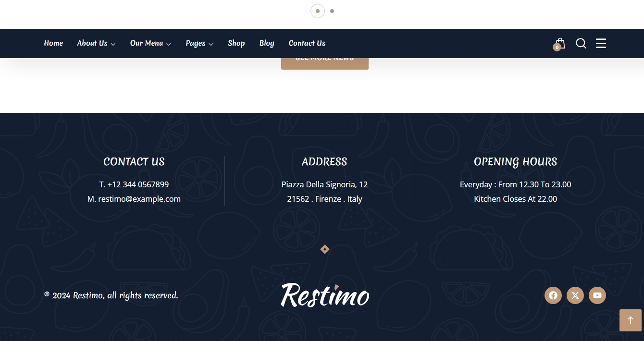Go to the Home page

pyautogui.click(x=53, y=43)
